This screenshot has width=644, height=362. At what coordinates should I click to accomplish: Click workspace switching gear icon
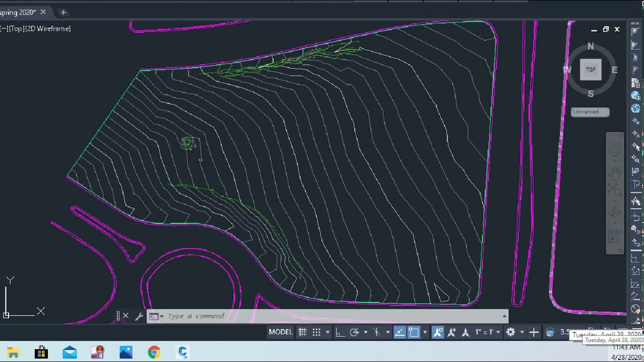tap(511, 332)
